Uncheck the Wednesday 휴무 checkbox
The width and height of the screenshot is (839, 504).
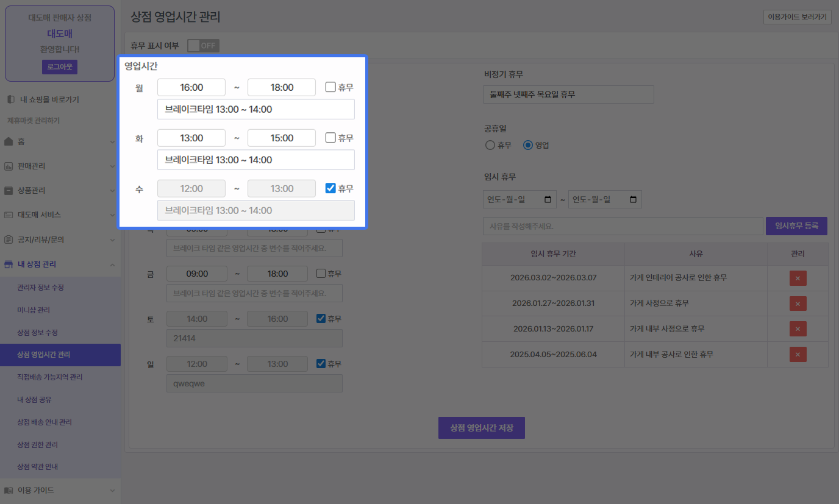tap(330, 188)
